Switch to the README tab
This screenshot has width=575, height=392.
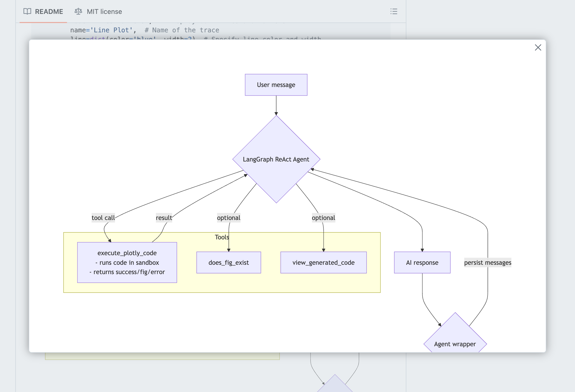coord(43,12)
